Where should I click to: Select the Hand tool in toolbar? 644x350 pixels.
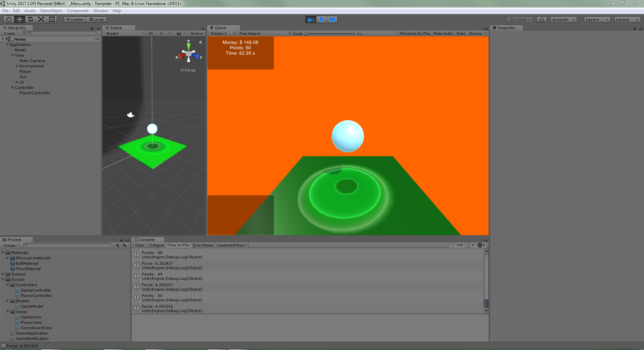(9, 19)
